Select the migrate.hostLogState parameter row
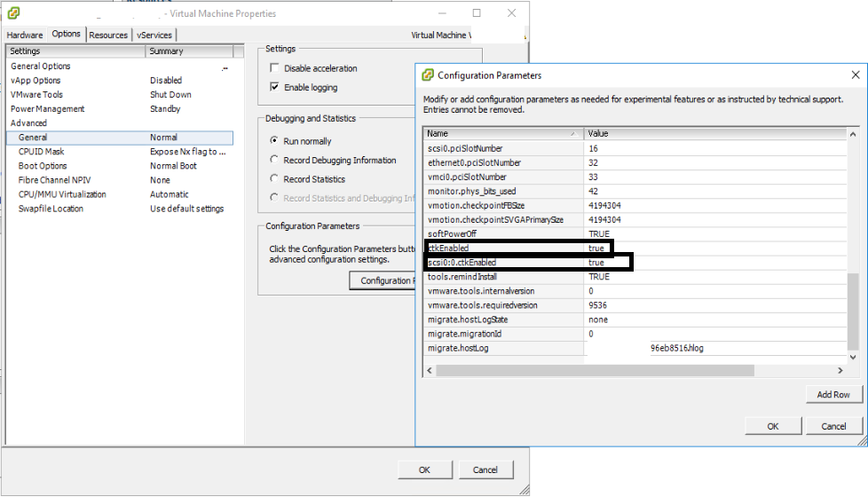 (635, 319)
